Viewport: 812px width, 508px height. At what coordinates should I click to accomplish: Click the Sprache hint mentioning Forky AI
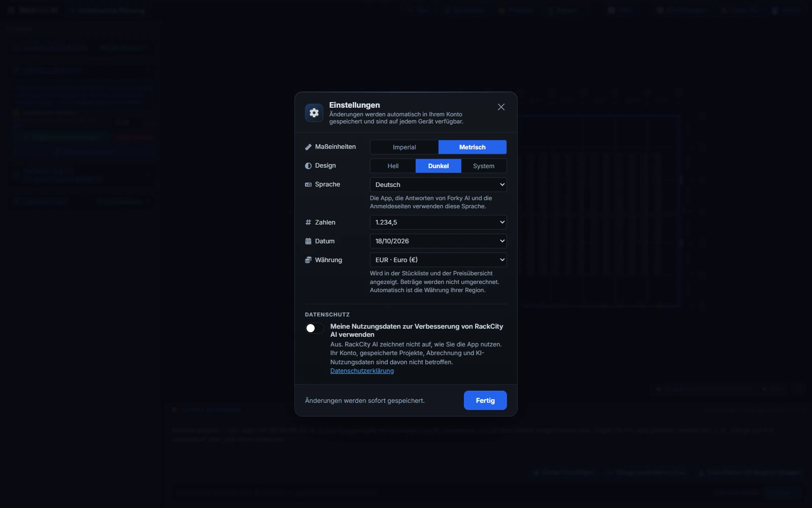pyautogui.click(x=431, y=202)
